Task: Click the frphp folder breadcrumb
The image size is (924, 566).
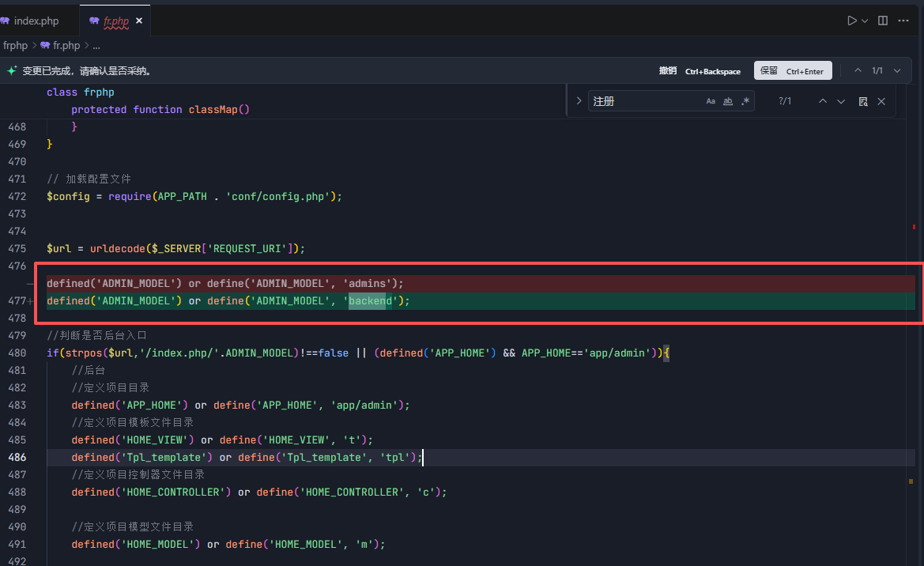Action: pyautogui.click(x=15, y=45)
